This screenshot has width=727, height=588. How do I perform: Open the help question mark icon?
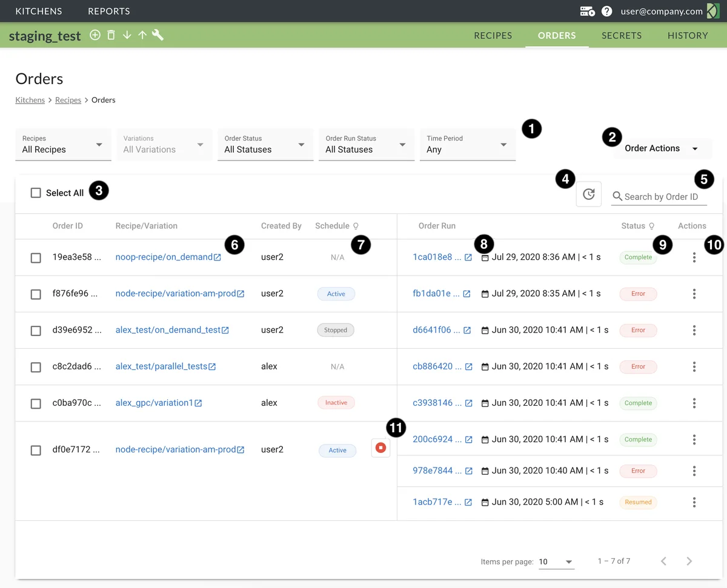tap(606, 12)
